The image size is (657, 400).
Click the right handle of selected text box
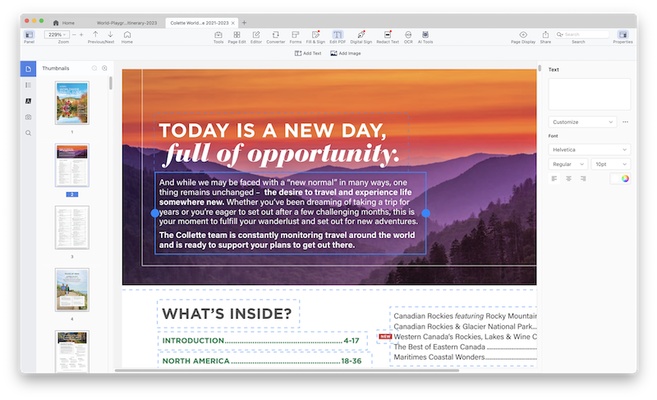pyautogui.click(x=426, y=213)
